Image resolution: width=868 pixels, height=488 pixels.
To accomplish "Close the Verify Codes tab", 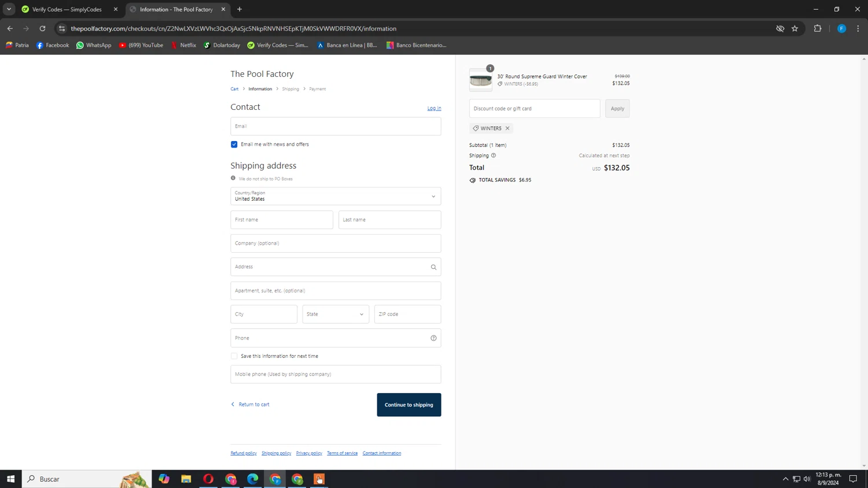I will click(116, 9).
